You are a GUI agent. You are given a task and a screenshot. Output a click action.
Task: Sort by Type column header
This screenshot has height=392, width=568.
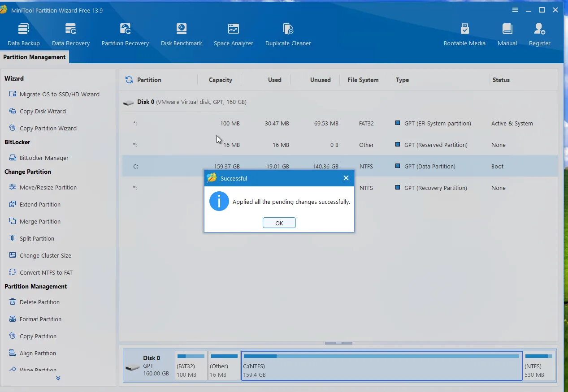point(402,80)
